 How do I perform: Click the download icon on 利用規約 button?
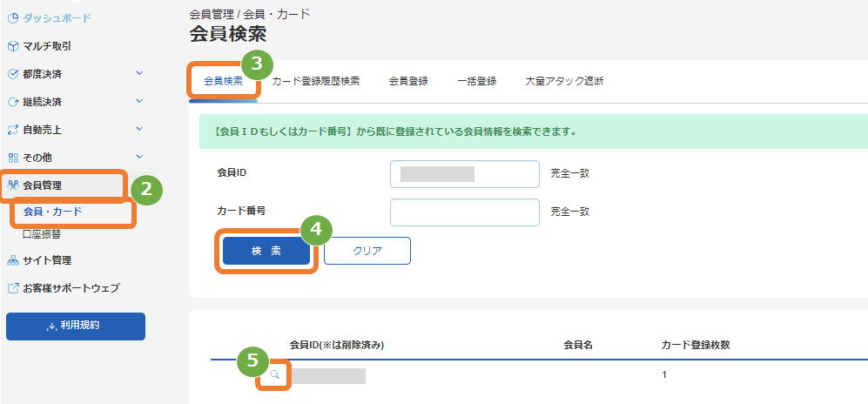click(52, 327)
